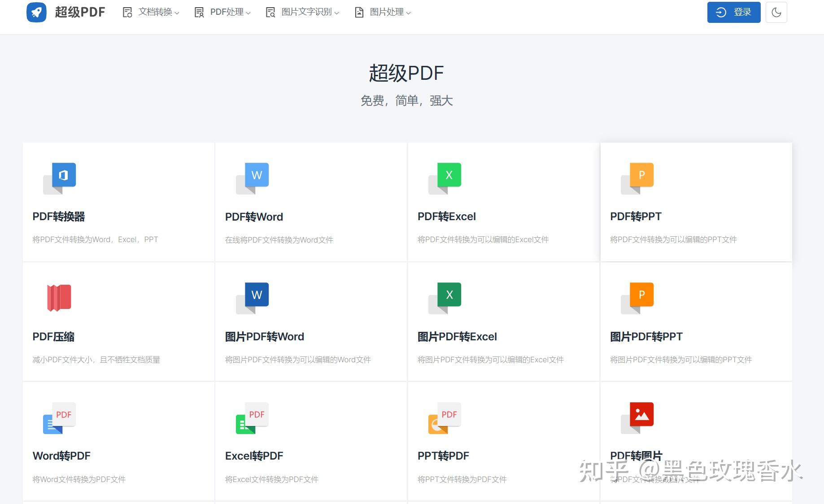Open the PDF转Excel title link
Viewport: 824px width, 504px height.
click(x=447, y=217)
